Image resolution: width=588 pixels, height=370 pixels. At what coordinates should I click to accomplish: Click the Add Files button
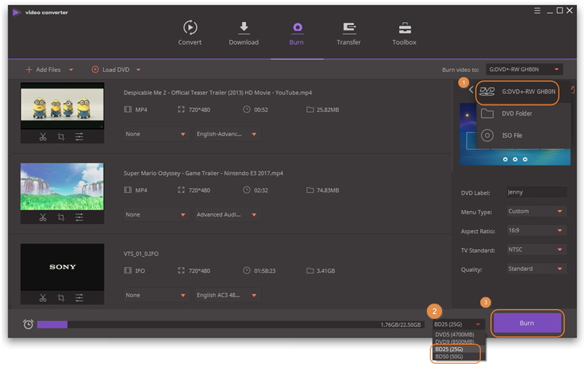43,70
